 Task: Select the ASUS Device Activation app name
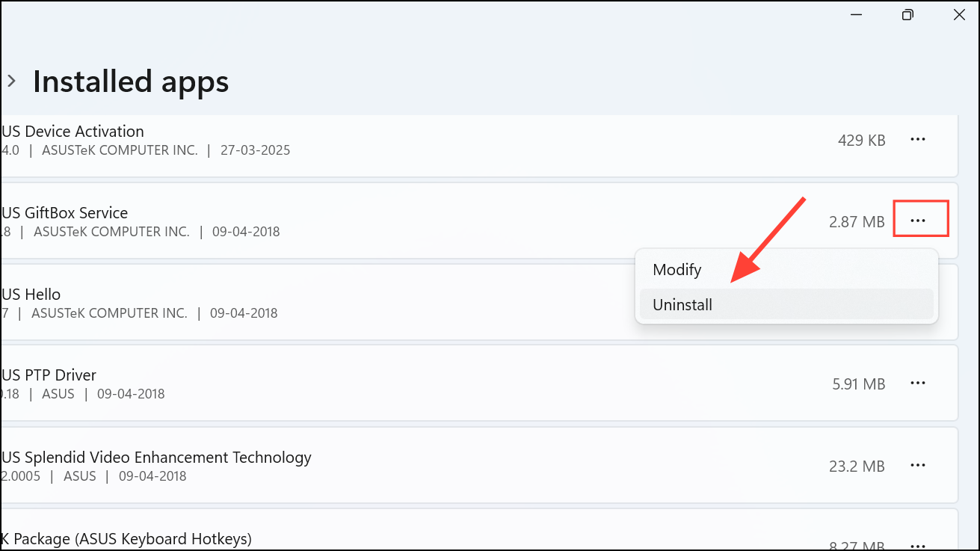point(73,132)
